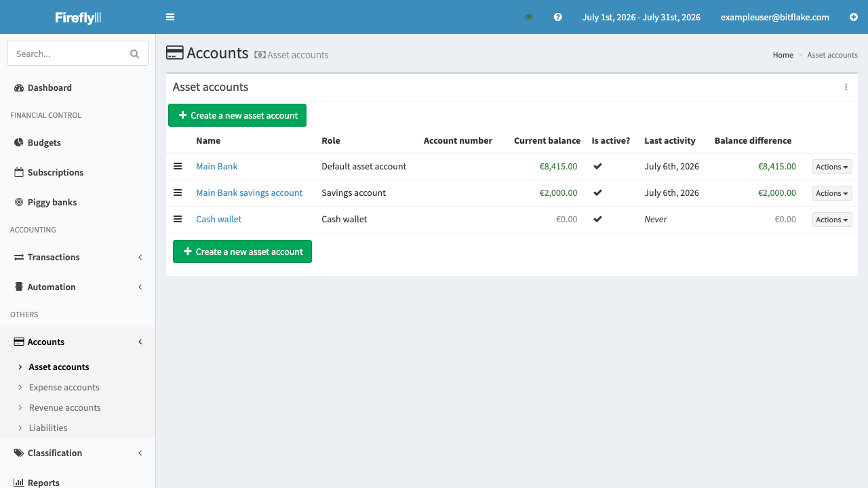The height and width of the screenshot is (488, 868).
Task: Toggle the sidebar hamburger menu
Action: tap(170, 17)
